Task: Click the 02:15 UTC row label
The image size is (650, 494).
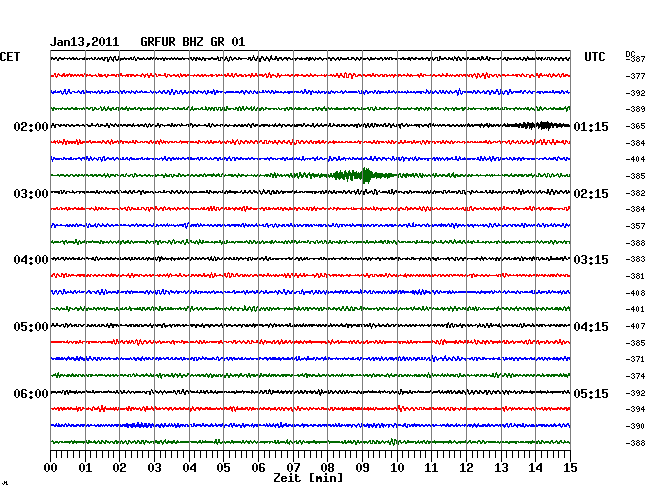Action: point(591,194)
